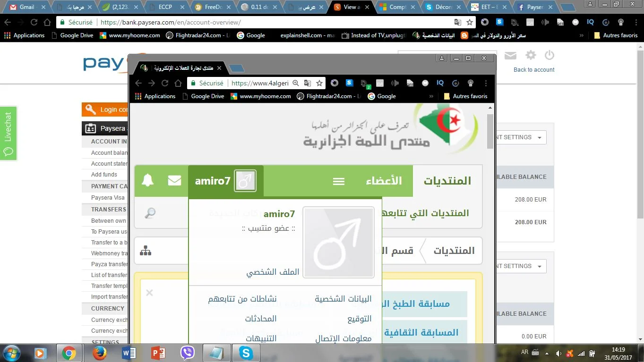Image resolution: width=644 pixels, height=362 pixels.
Task: Open the forum sitemap tree icon
Action: (x=146, y=251)
